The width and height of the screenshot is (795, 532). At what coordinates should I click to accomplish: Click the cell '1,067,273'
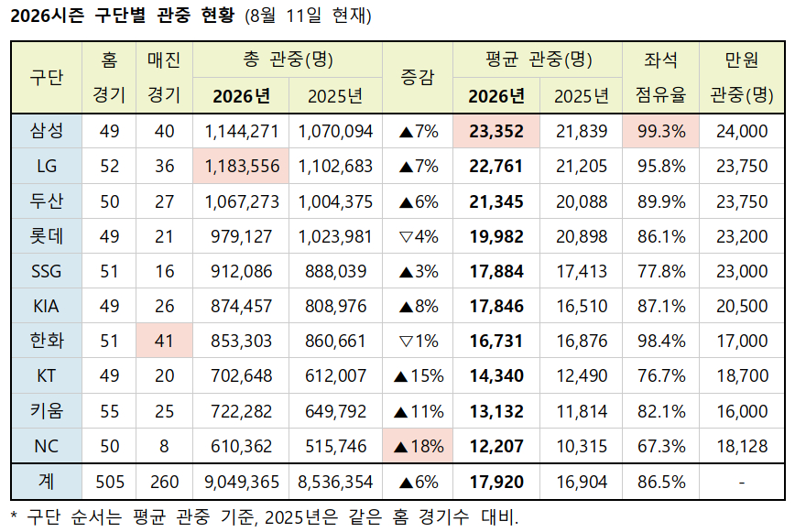click(x=242, y=201)
